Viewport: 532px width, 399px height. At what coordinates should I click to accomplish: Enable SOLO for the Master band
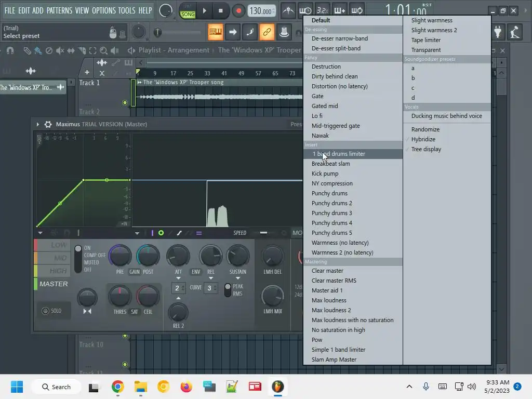(52, 311)
